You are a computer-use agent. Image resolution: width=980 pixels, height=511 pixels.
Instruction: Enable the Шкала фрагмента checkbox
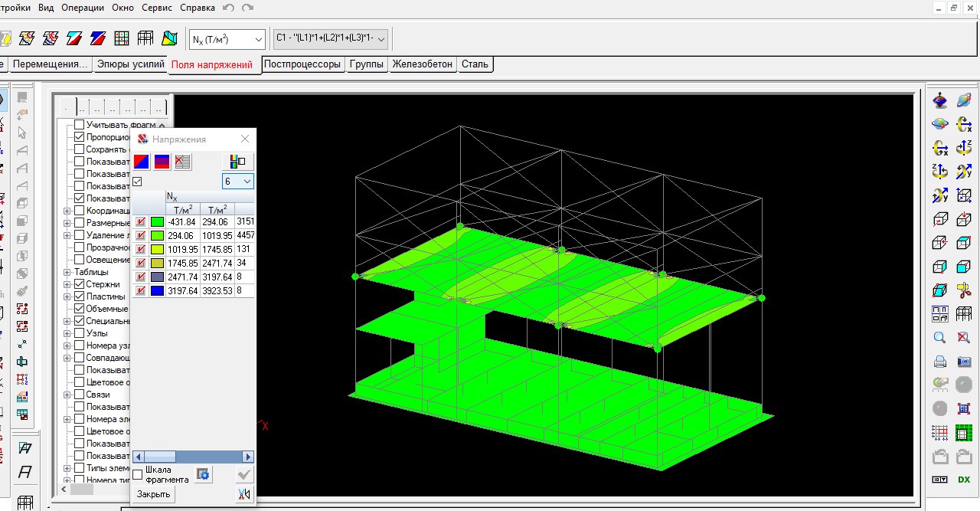(x=138, y=475)
